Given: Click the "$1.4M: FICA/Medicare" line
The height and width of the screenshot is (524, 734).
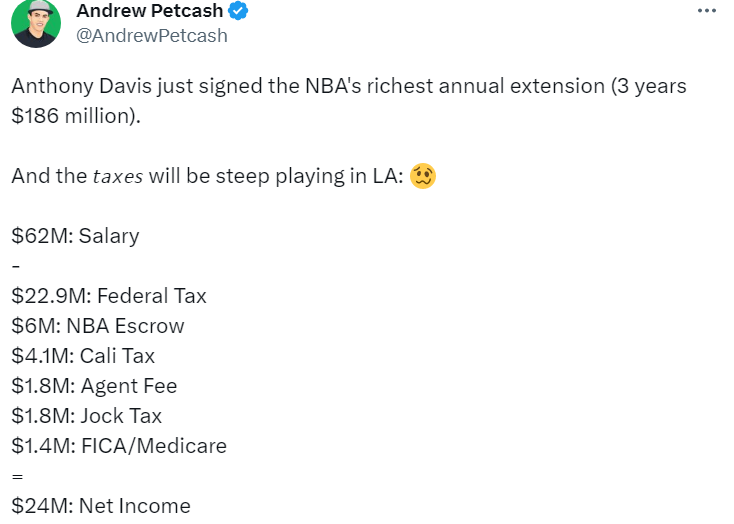Looking at the screenshot, I should click(119, 446).
